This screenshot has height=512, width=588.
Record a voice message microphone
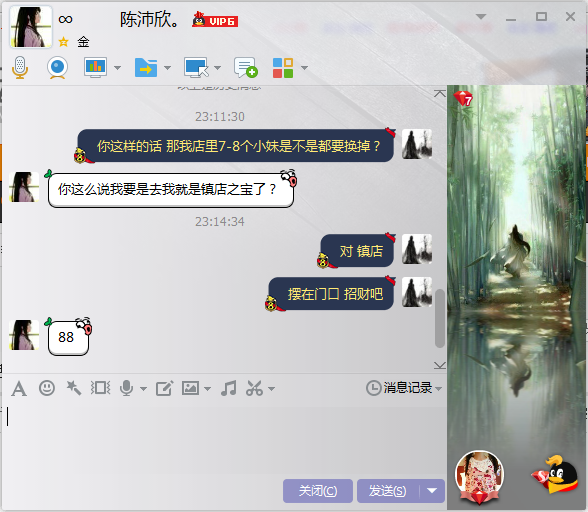click(126, 388)
